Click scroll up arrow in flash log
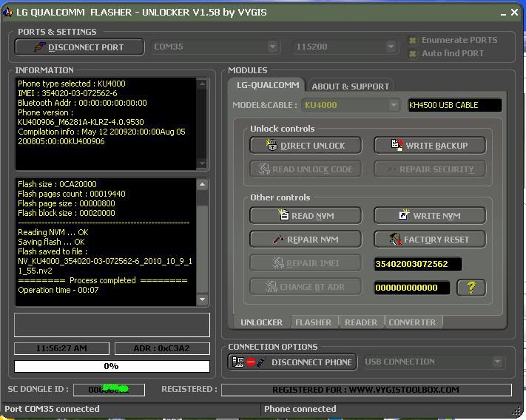Viewport: 526px width, 420px height. [x=202, y=184]
